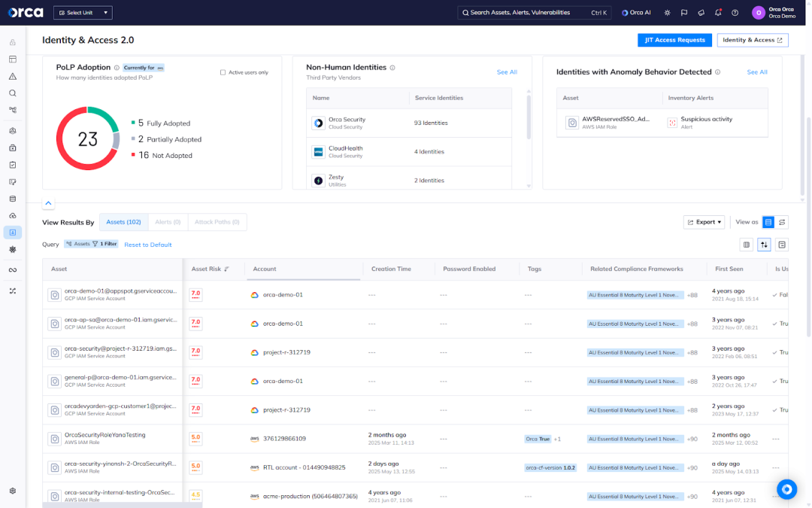Click the JIT Access Requests button
This screenshot has width=812, height=508.
point(674,40)
